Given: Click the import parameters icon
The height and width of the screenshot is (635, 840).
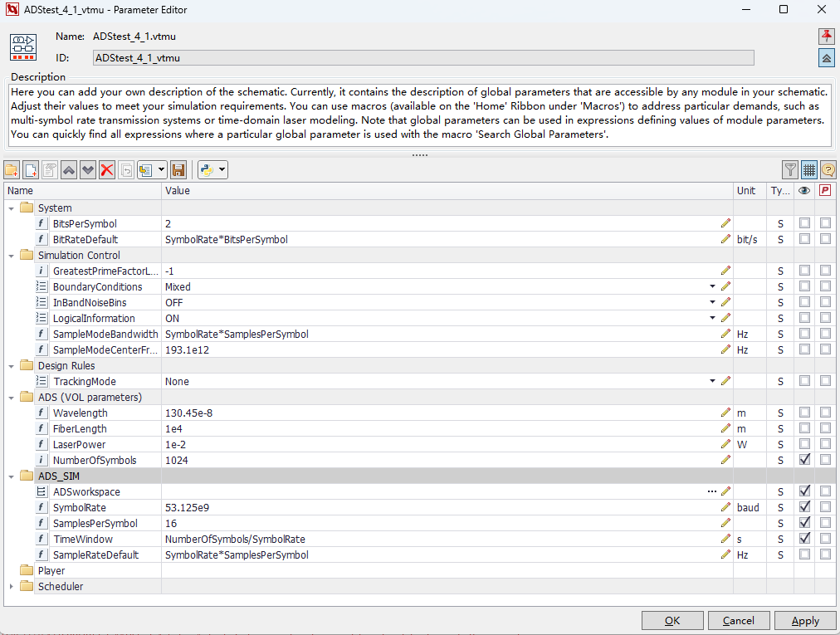Looking at the screenshot, I should [146, 170].
